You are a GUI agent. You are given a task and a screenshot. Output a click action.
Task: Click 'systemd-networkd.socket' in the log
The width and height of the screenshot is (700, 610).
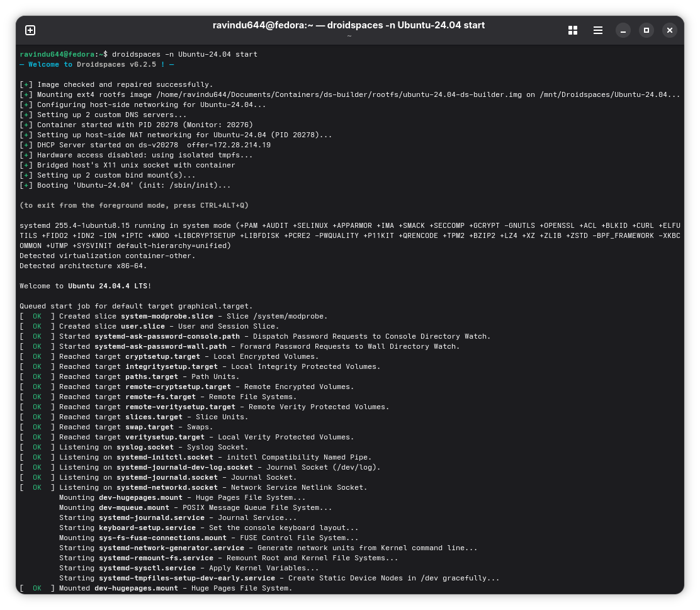point(167,488)
